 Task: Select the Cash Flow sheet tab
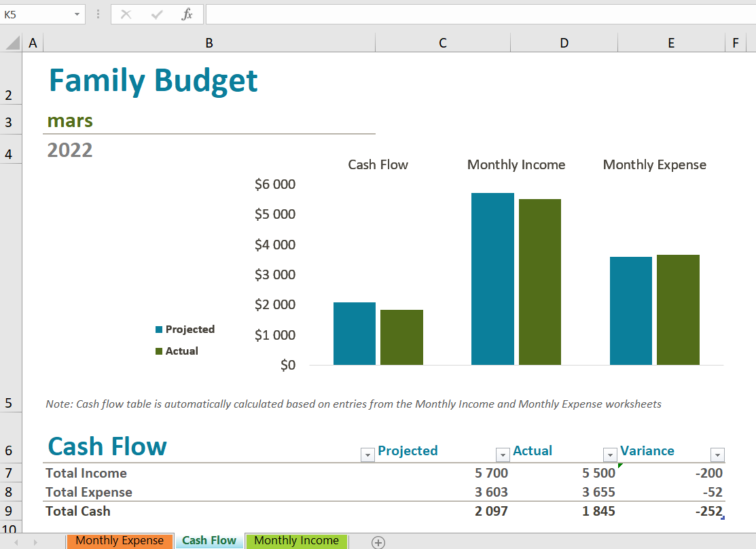tap(209, 541)
